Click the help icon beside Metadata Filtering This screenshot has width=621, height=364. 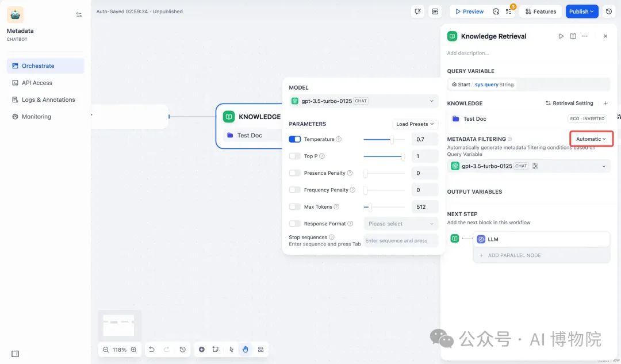tap(509, 139)
